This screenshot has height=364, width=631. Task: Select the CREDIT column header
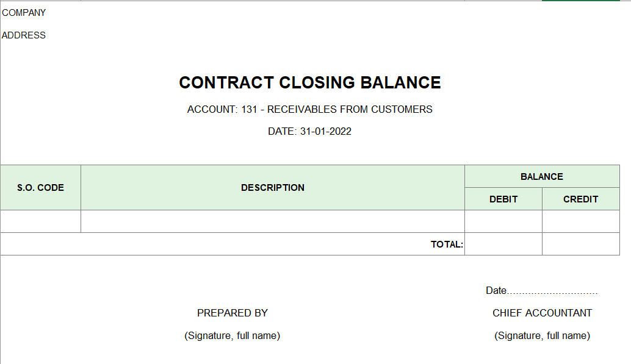(581, 199)
